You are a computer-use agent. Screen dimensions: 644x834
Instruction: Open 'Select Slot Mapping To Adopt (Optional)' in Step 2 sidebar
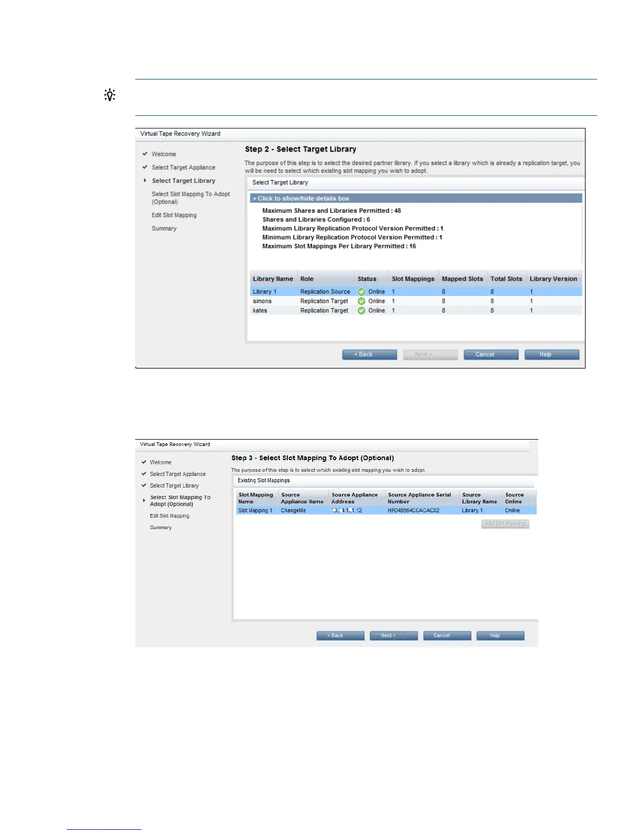190,198
